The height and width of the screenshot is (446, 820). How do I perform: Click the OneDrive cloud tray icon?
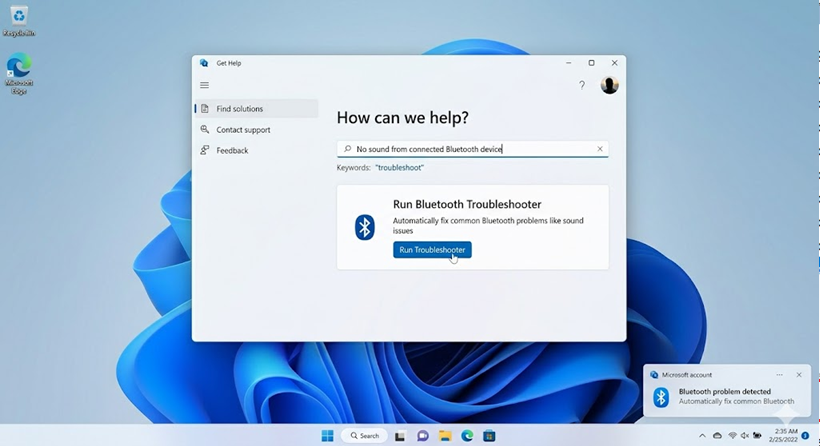[718, 436]
